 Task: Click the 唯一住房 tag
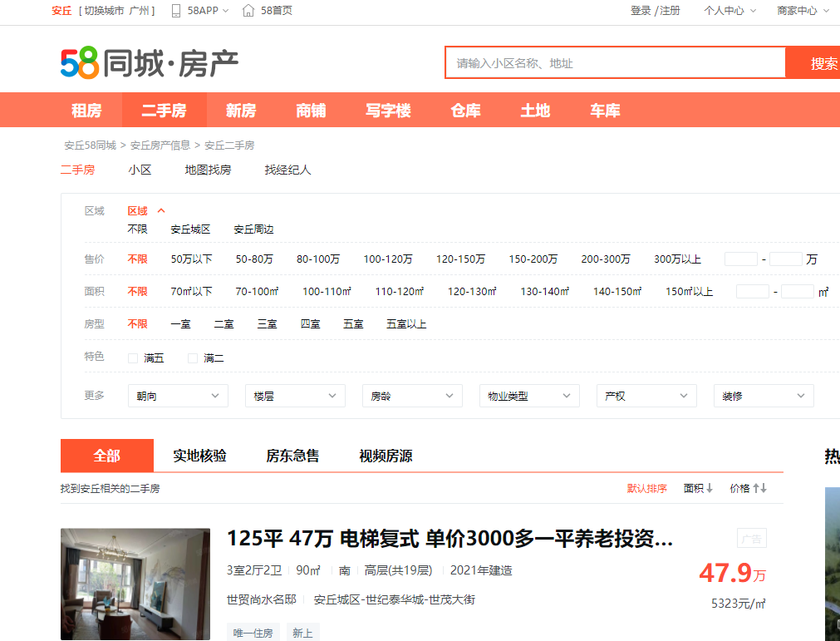[253, 633]
